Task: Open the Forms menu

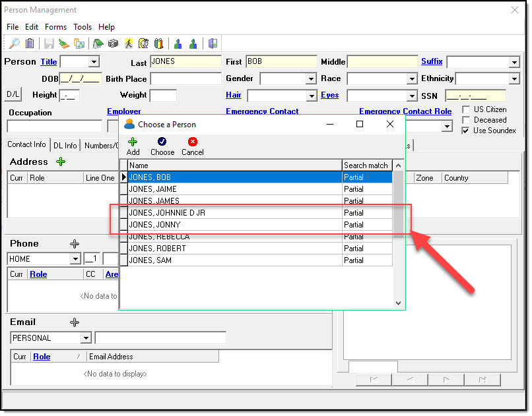Action: 55,27
